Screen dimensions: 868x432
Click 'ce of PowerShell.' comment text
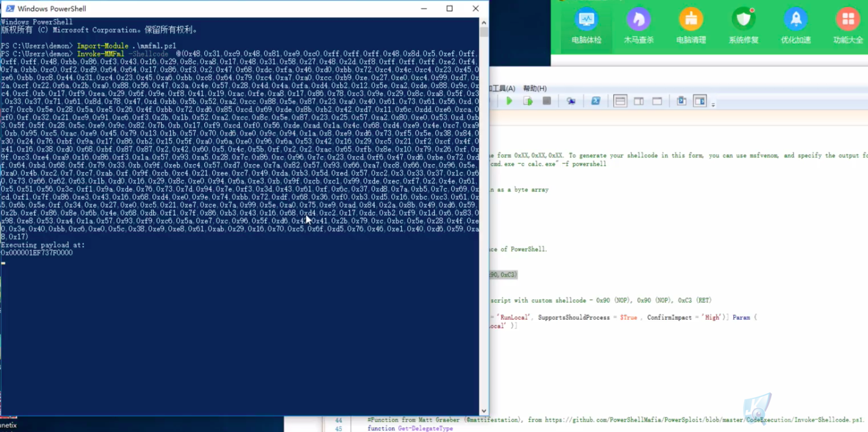[518, 249]
